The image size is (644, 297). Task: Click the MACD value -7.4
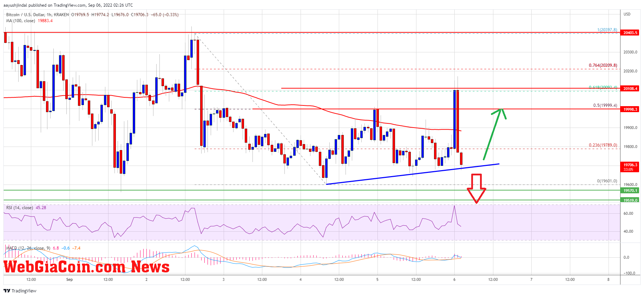pyautogui.click(x=76, y=248)
